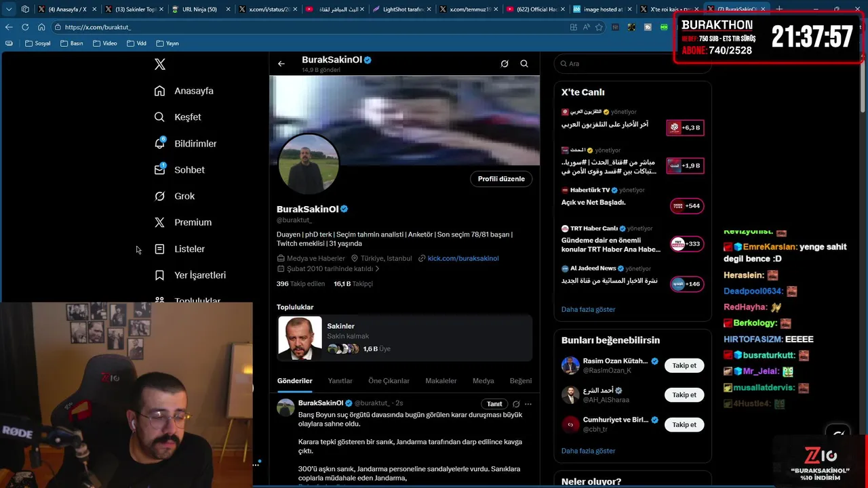The image size is (868, 488).
Task: Open browser tab list dropdown
Action: tap(9, 9)
